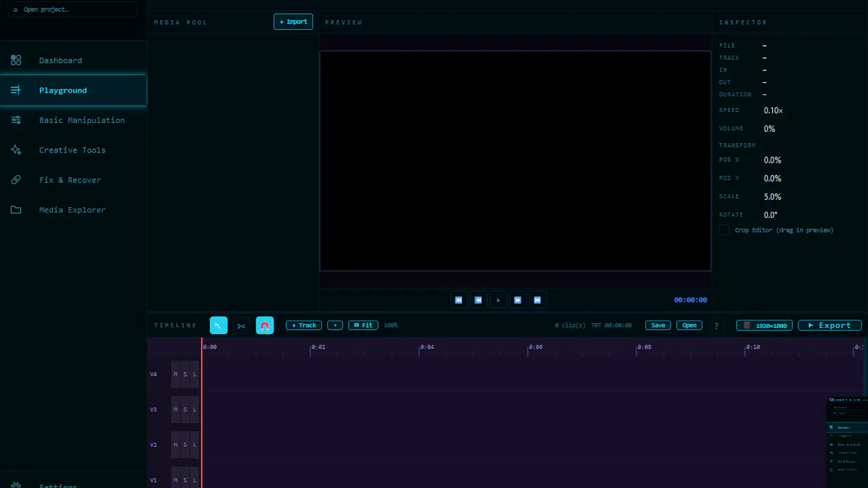Screen dimensions: 868x488
Task: Play the preview
Action: [x=498, y=299]
